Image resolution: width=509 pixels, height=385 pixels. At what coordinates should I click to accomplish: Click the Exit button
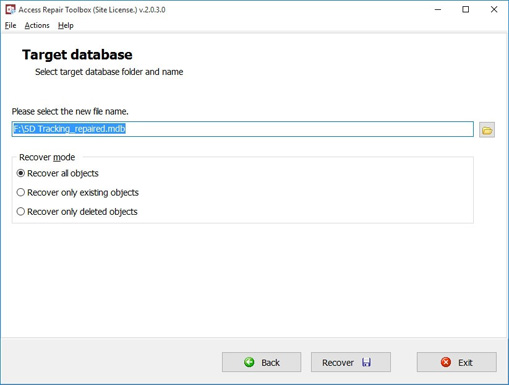coord(456,362)
